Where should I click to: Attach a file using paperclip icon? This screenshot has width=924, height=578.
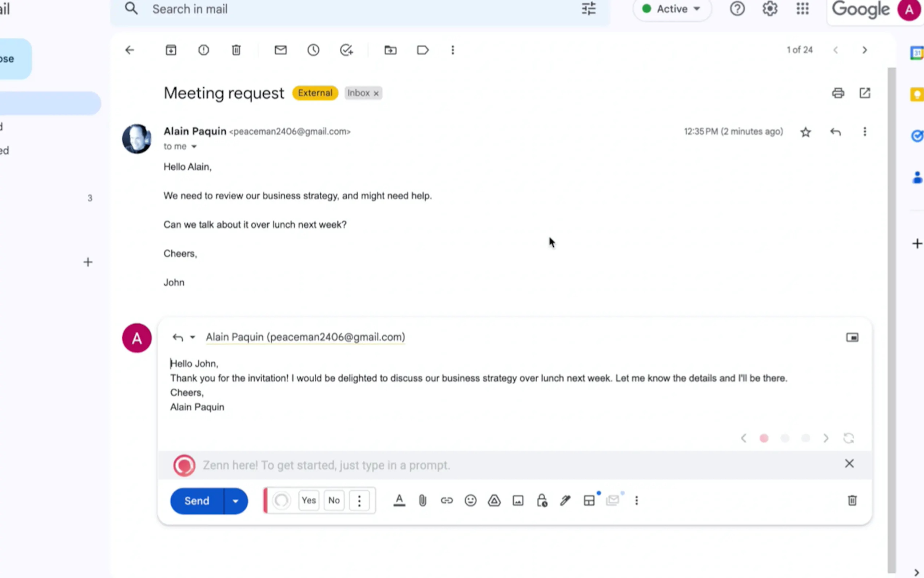pos(422,500)
